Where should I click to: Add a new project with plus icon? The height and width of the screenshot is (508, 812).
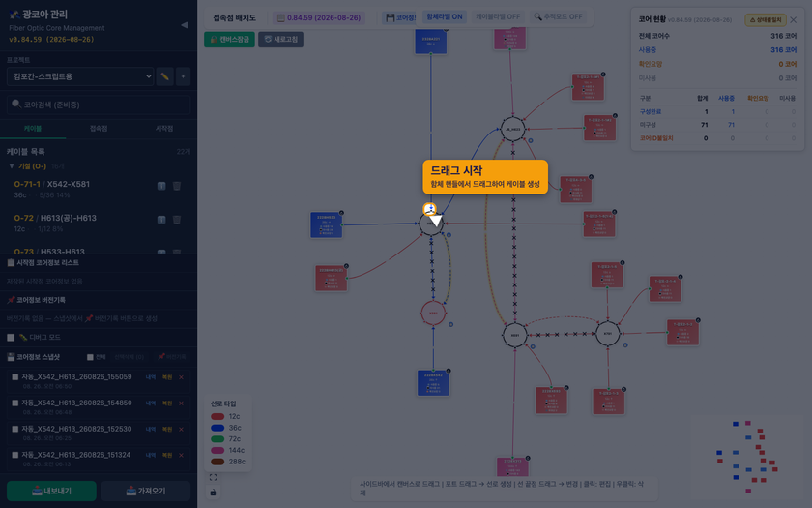(183, 76)
